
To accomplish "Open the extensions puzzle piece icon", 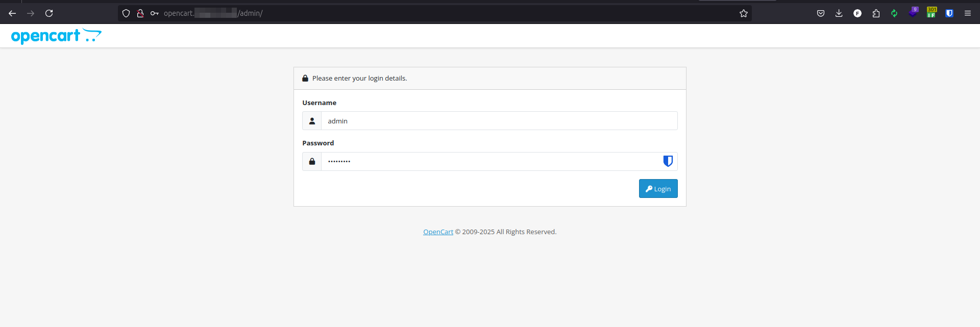I will click(876, 13).
